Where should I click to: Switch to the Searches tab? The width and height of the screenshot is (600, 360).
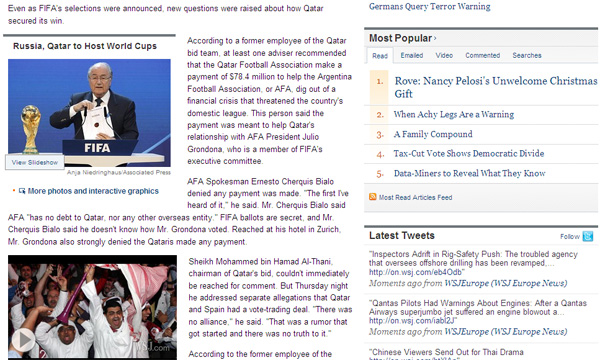pyautogui.click(x=527, y=55)
